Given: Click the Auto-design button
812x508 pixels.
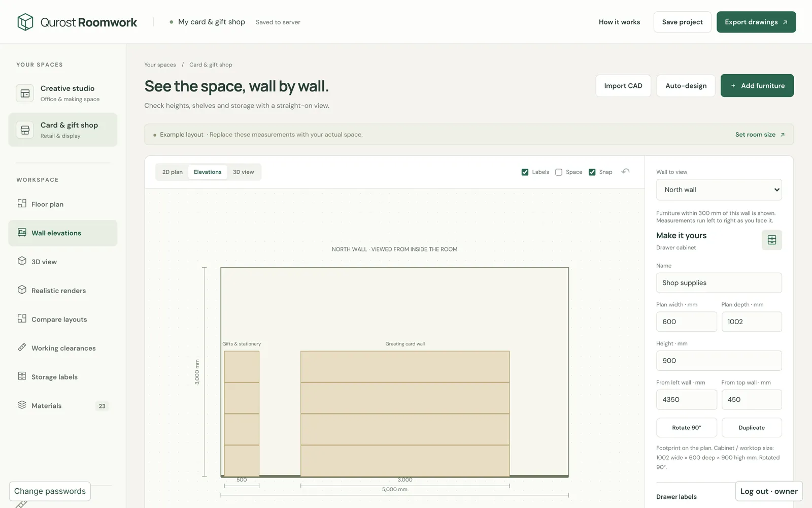Looking at the screenshot, I should pos(686,86).
